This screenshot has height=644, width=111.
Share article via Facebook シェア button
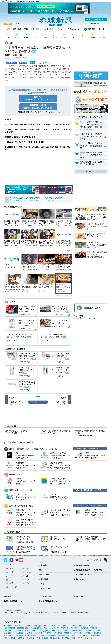(x=23, y=63)
